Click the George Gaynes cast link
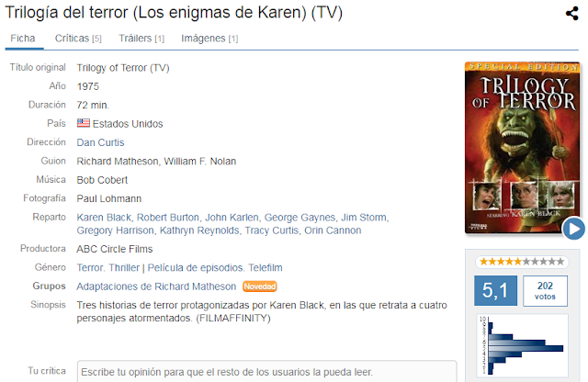The image size is (588, 382). point(300,218)
